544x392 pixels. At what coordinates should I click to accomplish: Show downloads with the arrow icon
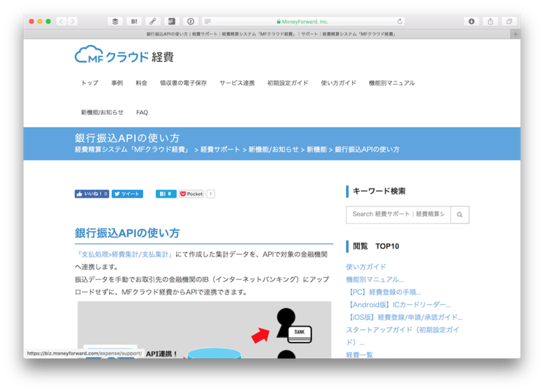[x=471, y=22]
